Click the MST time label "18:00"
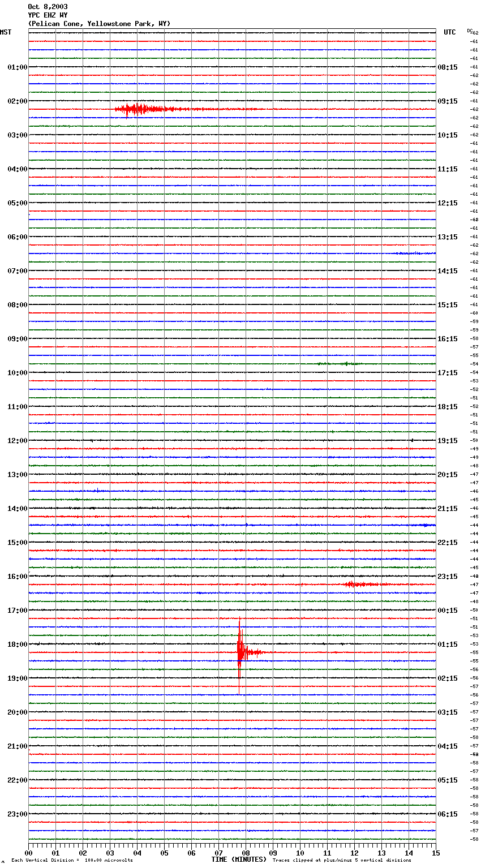This screenshot has height=868, width=481. click(18, 644)
